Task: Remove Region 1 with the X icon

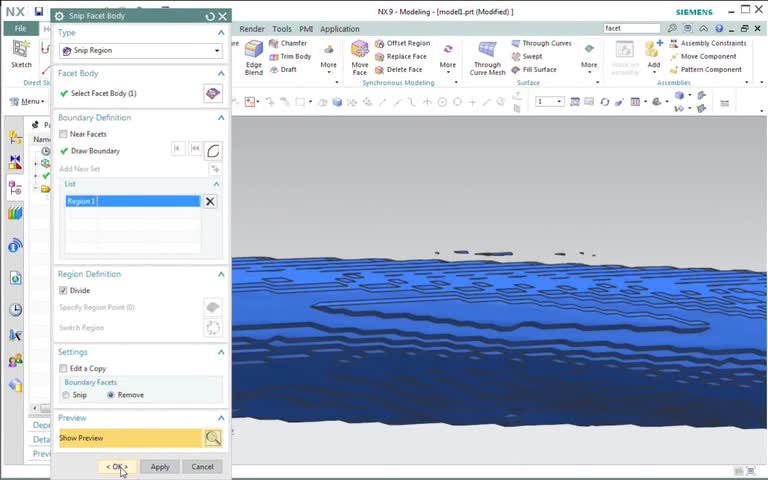Action: coord(210,201)
